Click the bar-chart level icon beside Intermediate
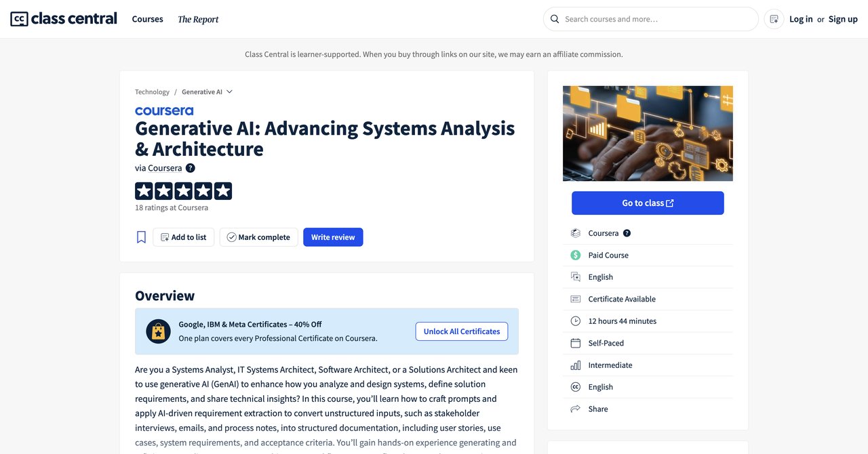868x454 pixels. [x=576, y=365]
